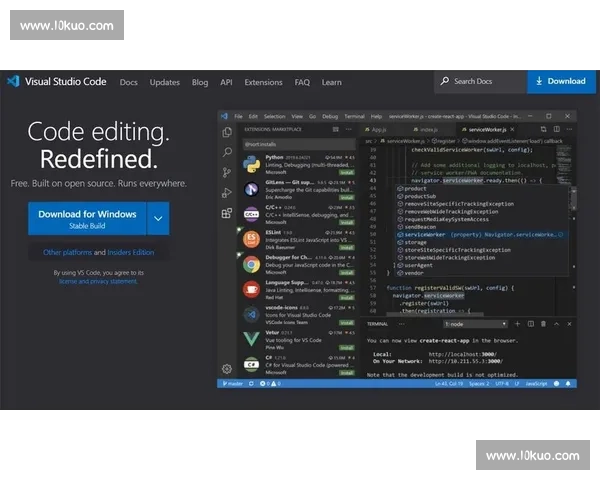Open the Extensions icon in activity bar
Image resolution: width=600 pixels, height=480 pixels.
coord(227,213)
